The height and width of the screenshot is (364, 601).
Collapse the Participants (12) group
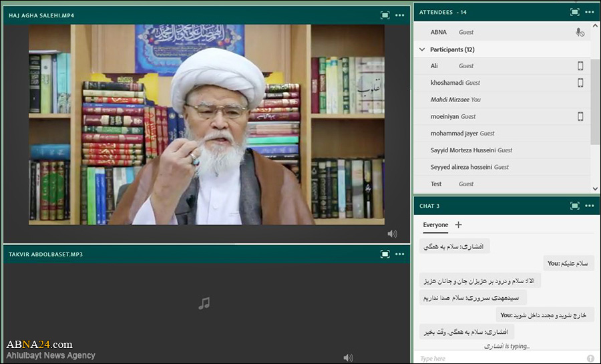[422, 49]
